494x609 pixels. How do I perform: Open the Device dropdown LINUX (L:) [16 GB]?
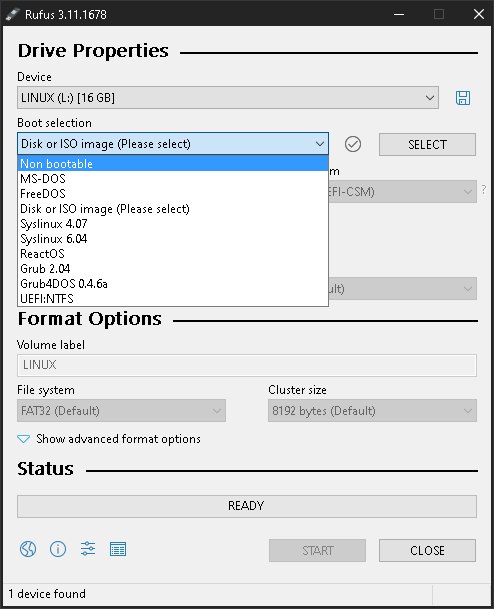(228, 97)
